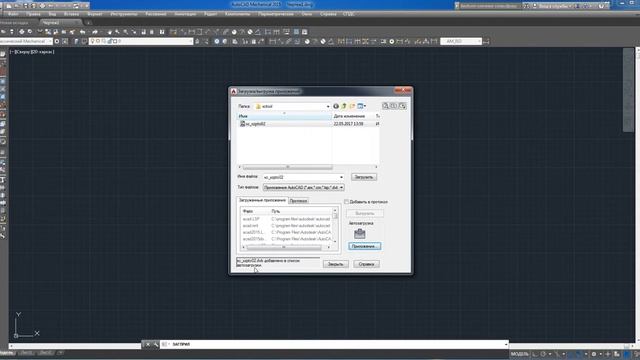Open the Формат menu

[x=95, y=14]
